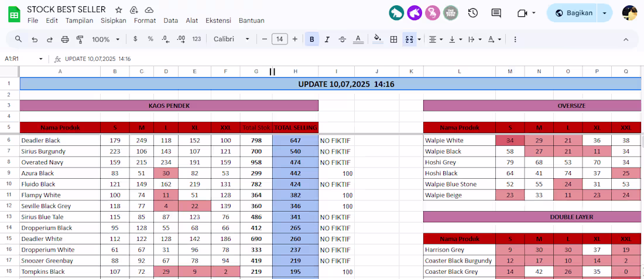Open the Format menu

[145, 21]
